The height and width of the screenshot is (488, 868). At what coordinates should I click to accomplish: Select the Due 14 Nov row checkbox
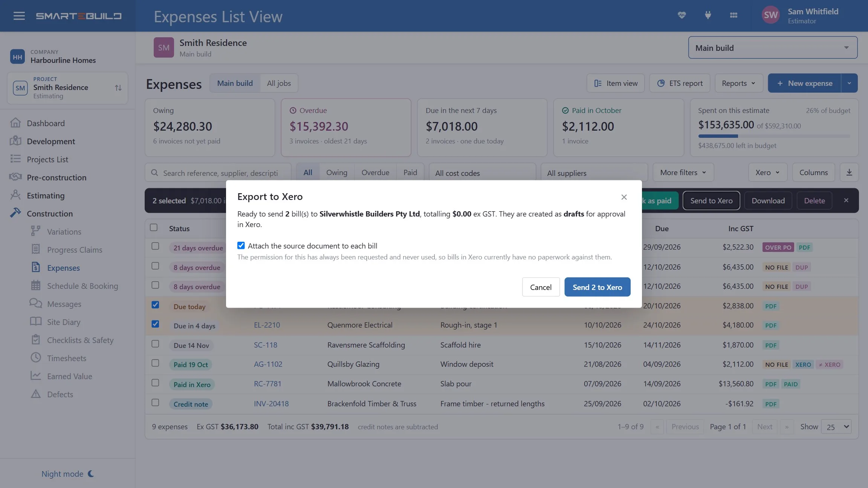155,344
